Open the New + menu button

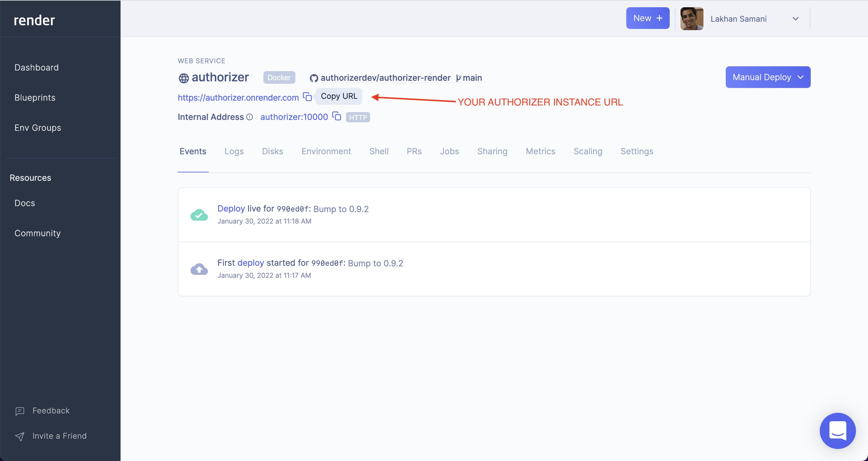click(647, 18)
